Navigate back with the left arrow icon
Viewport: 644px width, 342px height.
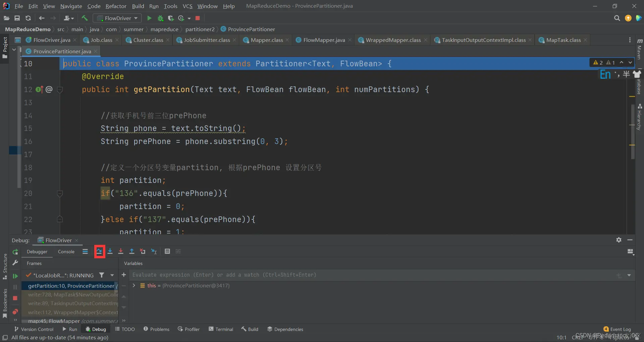tap(42, 18)
